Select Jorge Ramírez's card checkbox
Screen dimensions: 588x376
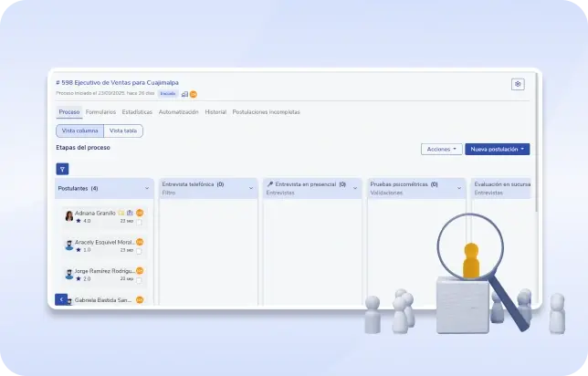click(x=139, y=279)
